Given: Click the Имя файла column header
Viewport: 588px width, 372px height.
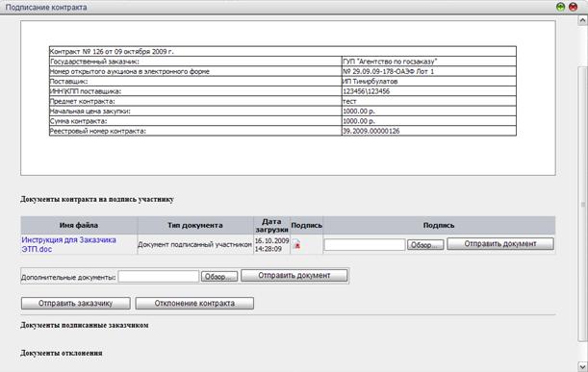Looking at the screenshot, I should [79, 225].
